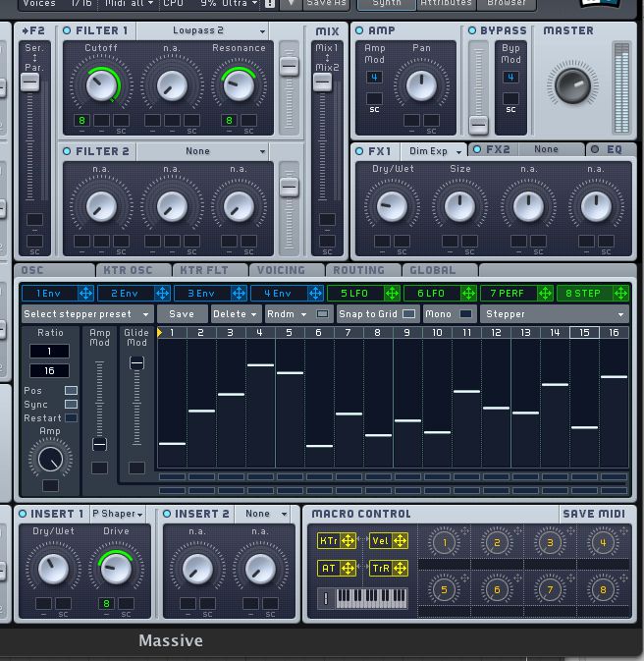
Task: Click Macro knob 1
Action: [445, 542]
